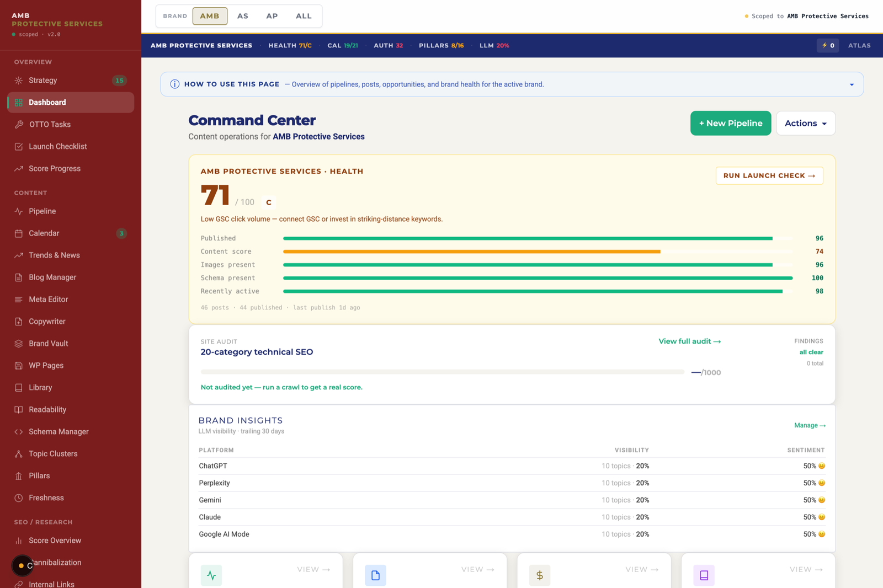
Task: Click the Calendar badge showing 3
Action: click(x=121, y=233)
